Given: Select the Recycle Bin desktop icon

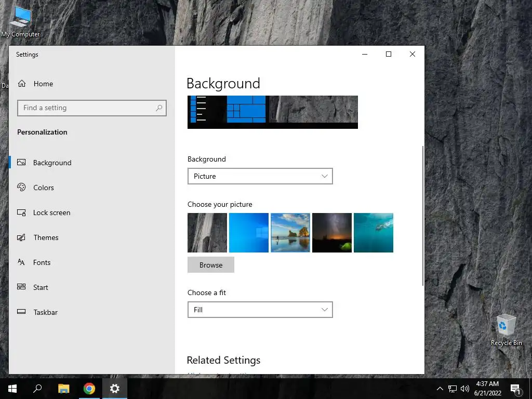Looking at the screenshot, I should [x=506, y=330].
